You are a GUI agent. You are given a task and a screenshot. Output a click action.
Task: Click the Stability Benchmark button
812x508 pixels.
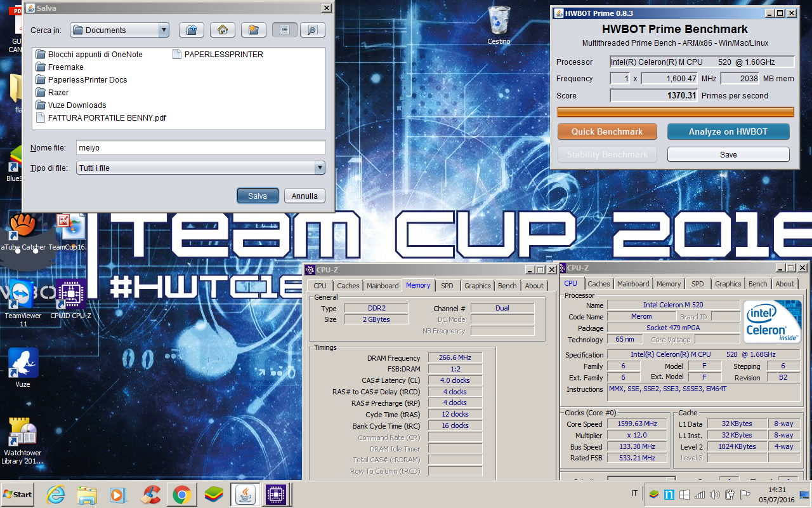coord(606,154)
